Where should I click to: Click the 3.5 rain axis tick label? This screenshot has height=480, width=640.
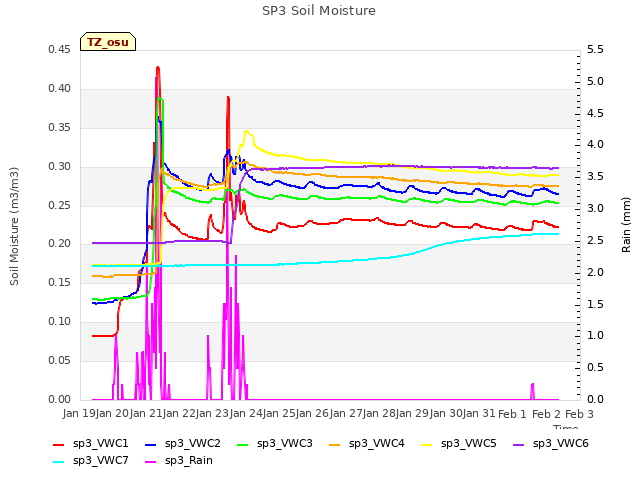(595, 177)
